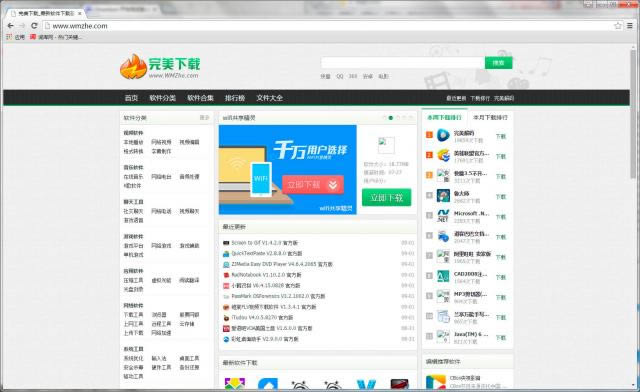Click the wifi共享精灵 banner image
Screen dimensions: 640x392
coord(287,169)
